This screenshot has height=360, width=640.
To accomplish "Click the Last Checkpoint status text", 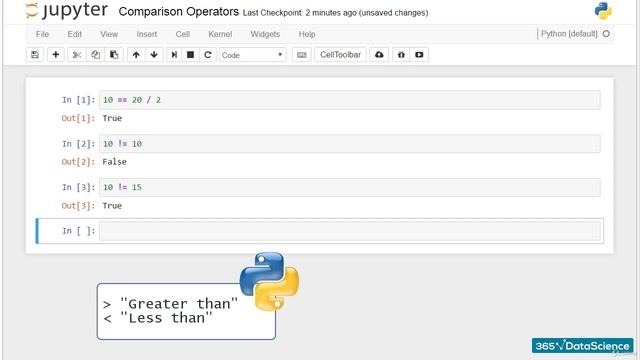I will tap(336, 13).
